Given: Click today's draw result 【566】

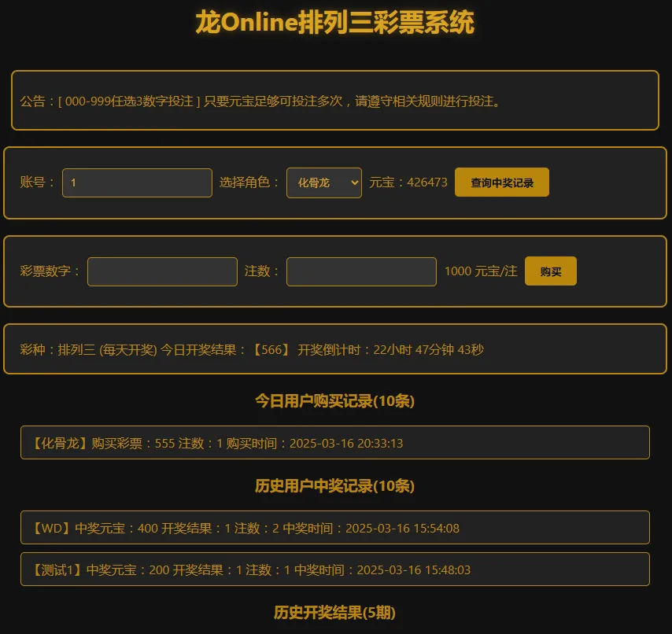Looking at the screenshot, I should pos(271,349).
